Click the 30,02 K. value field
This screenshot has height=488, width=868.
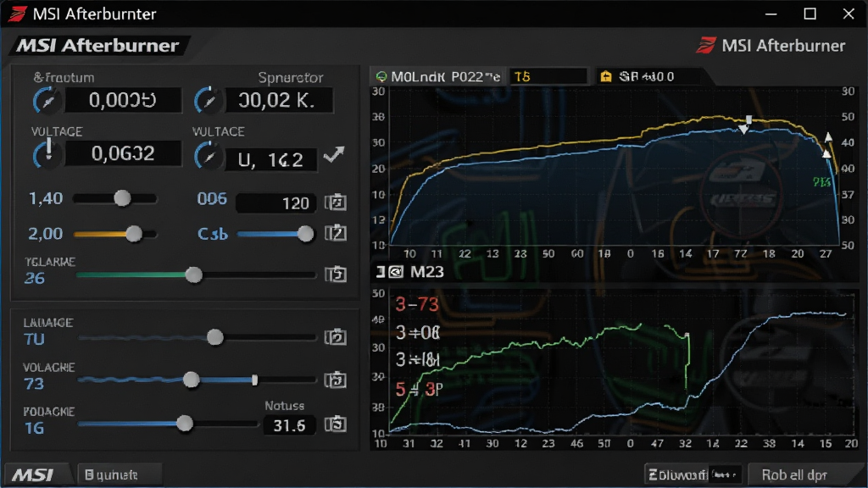point(279,100)
